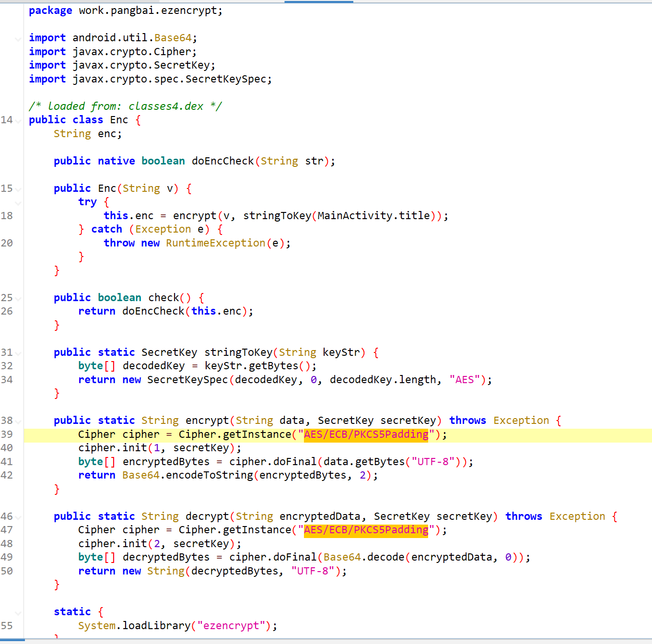Fold the decrypt method at line 46
The image size is (652, 644).
coord(18,517)
